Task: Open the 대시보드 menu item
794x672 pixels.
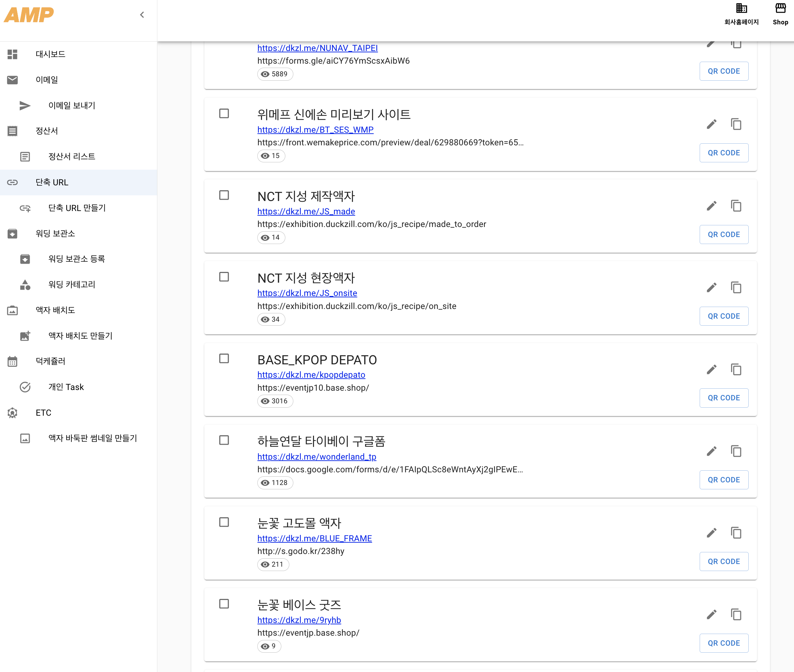Action: pos(50,54)
